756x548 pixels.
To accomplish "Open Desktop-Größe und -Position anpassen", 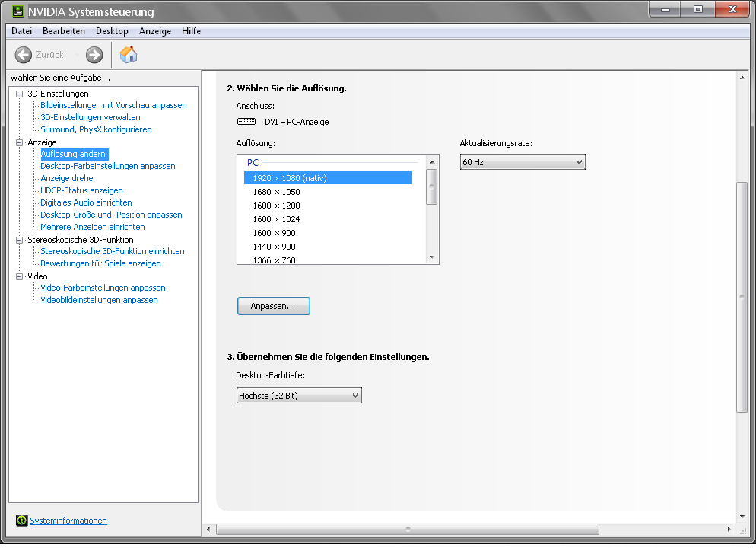I will (111, 215).
